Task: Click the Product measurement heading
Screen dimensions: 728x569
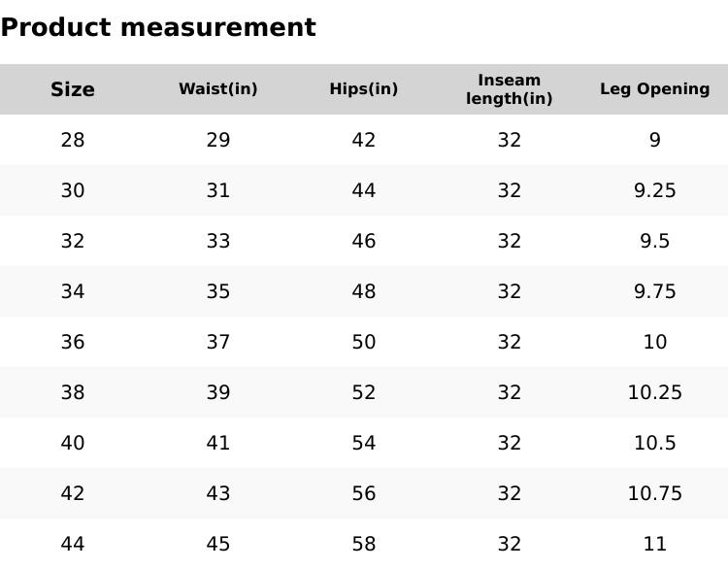Action: pos(158,27)
